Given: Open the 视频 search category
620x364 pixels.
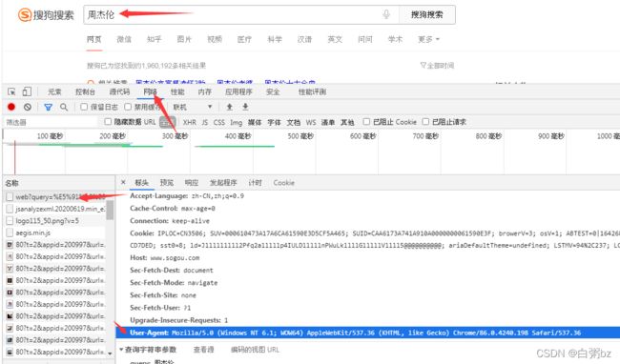Looking at the screenshot, I should pos(215,39).
